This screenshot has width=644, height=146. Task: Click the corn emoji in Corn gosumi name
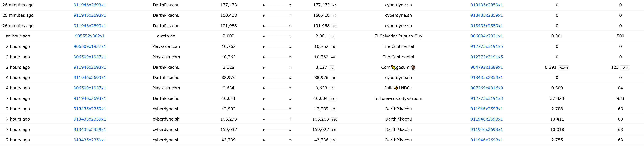tap(393, 67)
